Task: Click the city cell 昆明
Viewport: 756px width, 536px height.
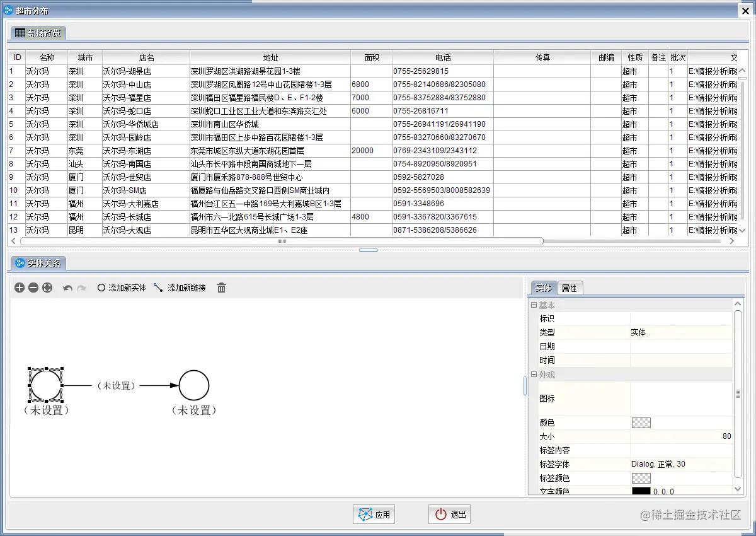Action: [x=84, y=230]
